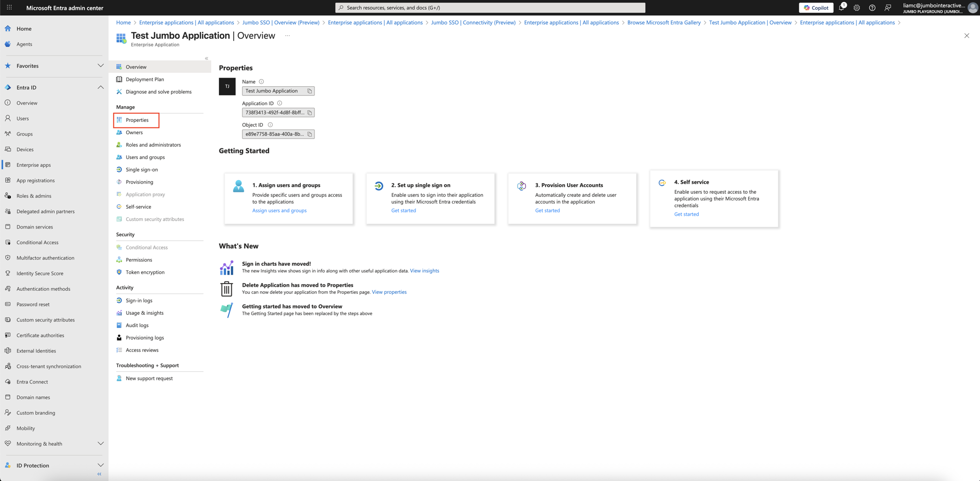Click the notifications bell icon

pos(842,8)
